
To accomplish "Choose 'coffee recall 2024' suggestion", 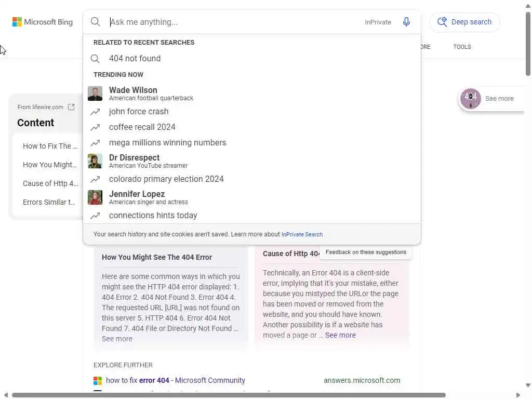I will click(x=252, y=127).
